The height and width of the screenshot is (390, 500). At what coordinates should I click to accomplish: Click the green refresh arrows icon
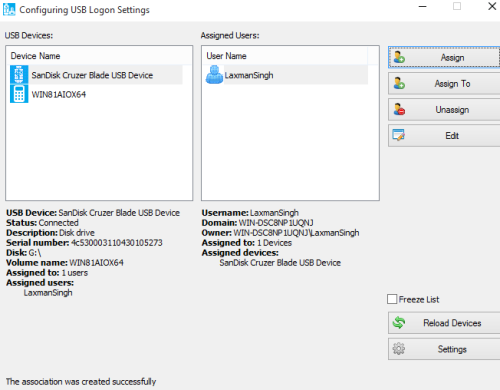pyautogui.click(x=399, y=322)
